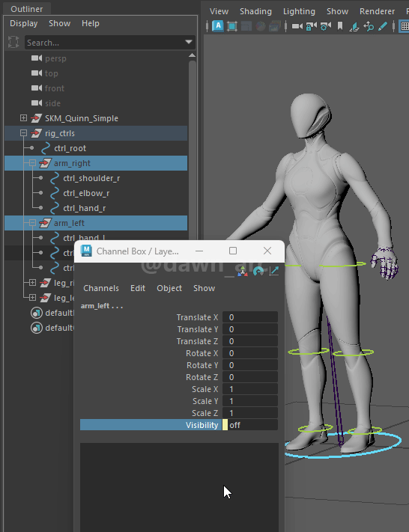
Task: Click the Outliner Search field
Action: coord(109,43)
